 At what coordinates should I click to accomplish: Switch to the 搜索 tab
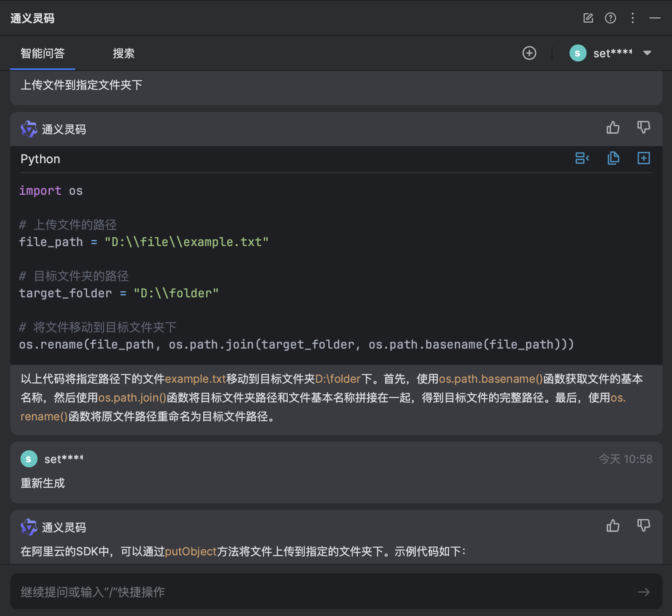(123, 53)
